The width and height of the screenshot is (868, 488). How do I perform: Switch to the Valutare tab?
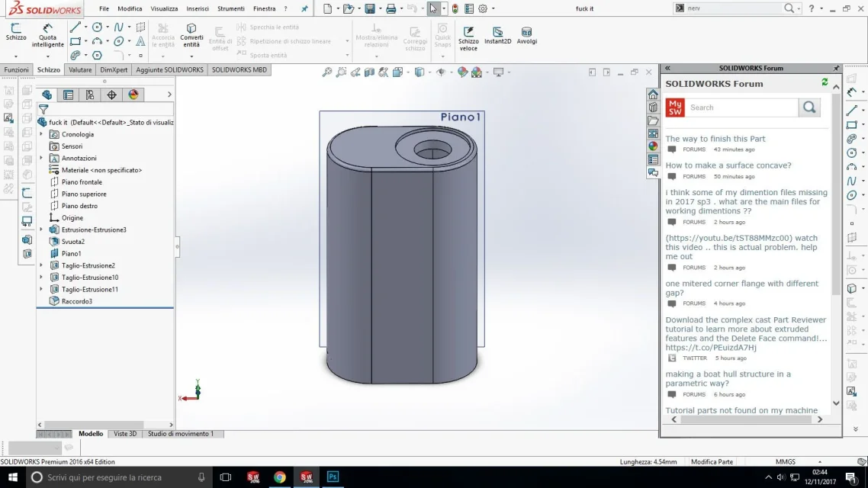tap(80, 69)
